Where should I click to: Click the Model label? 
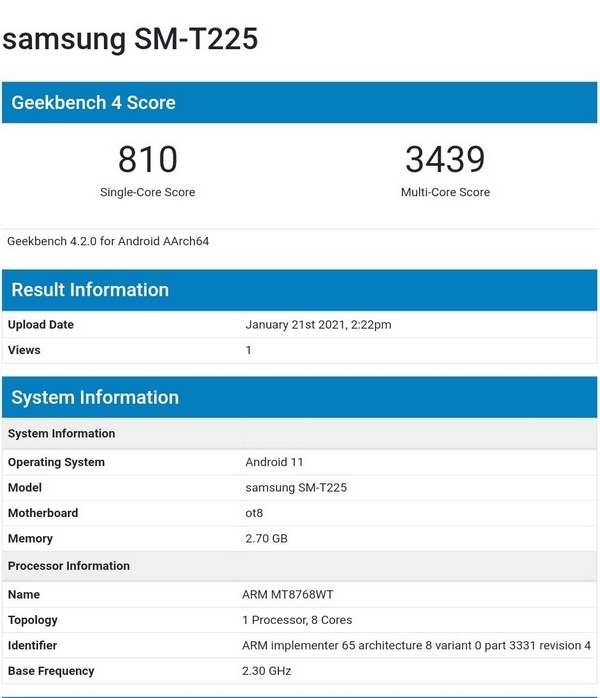25,487
